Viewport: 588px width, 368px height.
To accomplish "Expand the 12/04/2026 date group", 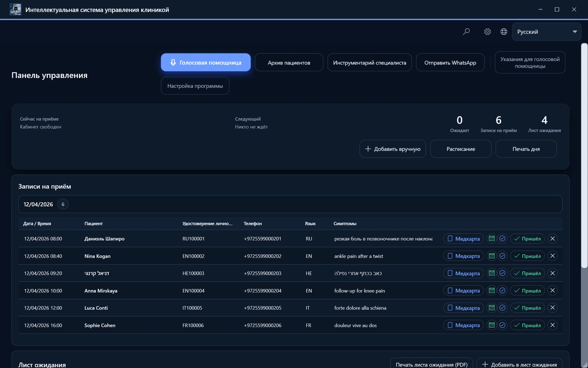I will [x=290, y=204].
